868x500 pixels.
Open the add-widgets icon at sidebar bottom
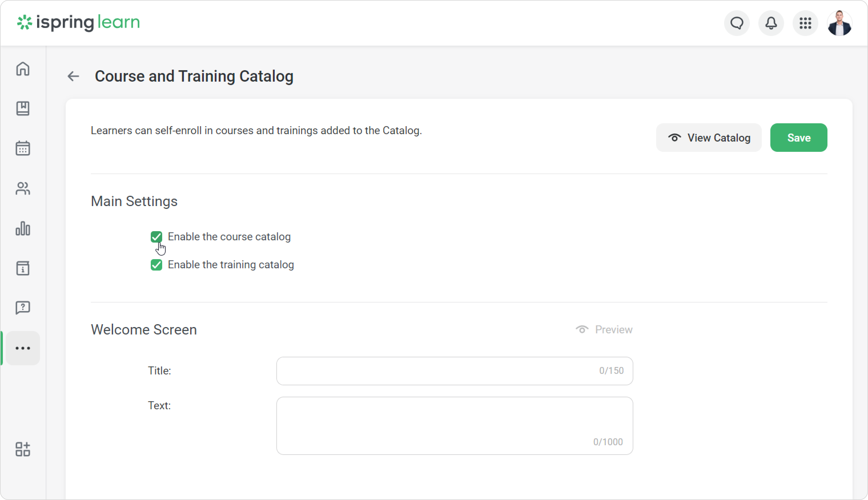point(23,449)
